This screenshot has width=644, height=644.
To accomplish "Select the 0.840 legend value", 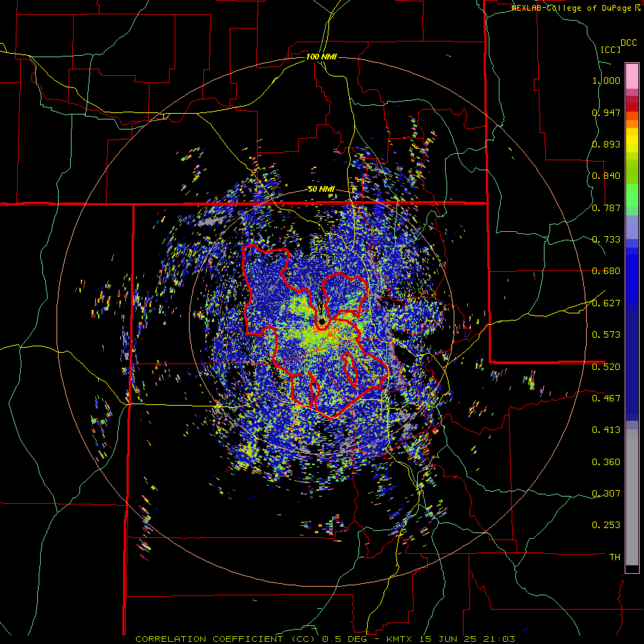I will point(606,176).
